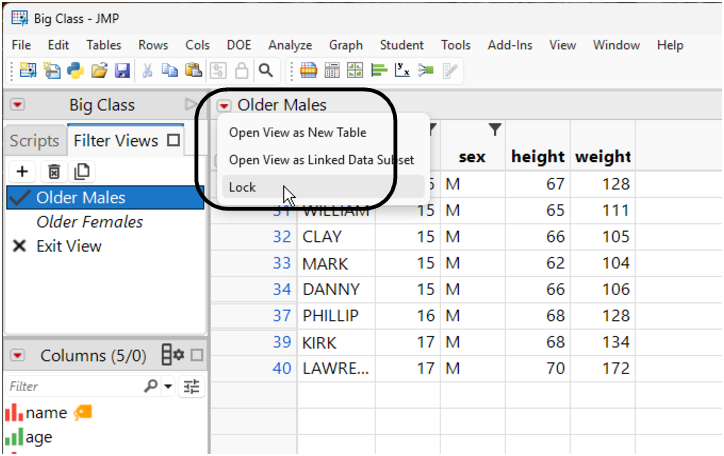Delete the selected filter view with the trash icon

(x=54, y=172)
